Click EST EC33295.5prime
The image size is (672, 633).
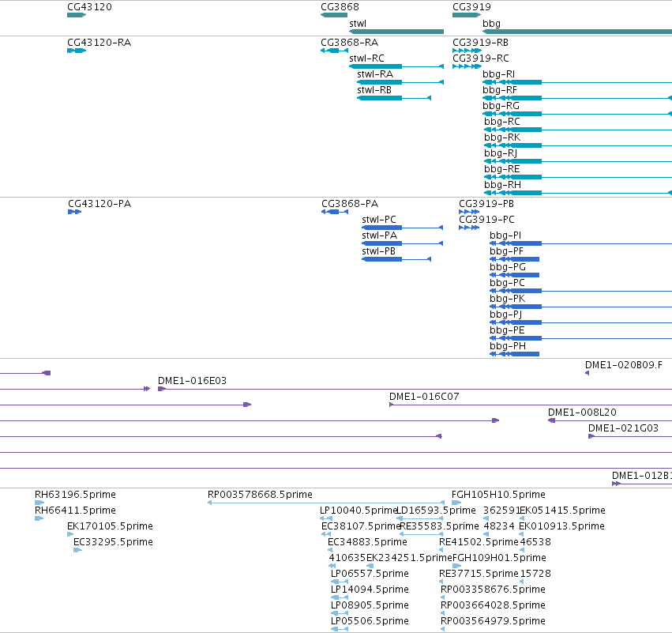click(113, 542)
